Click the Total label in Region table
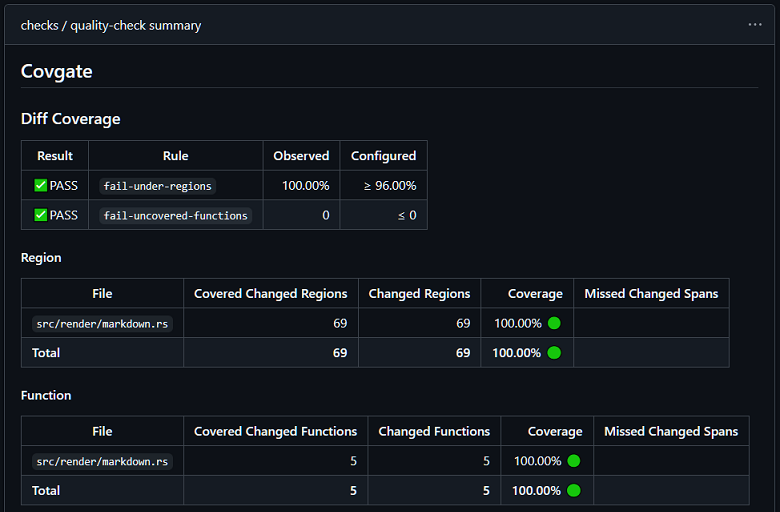Image resolution: width=780 pixels, height=512 pixels. pos(46,353)
